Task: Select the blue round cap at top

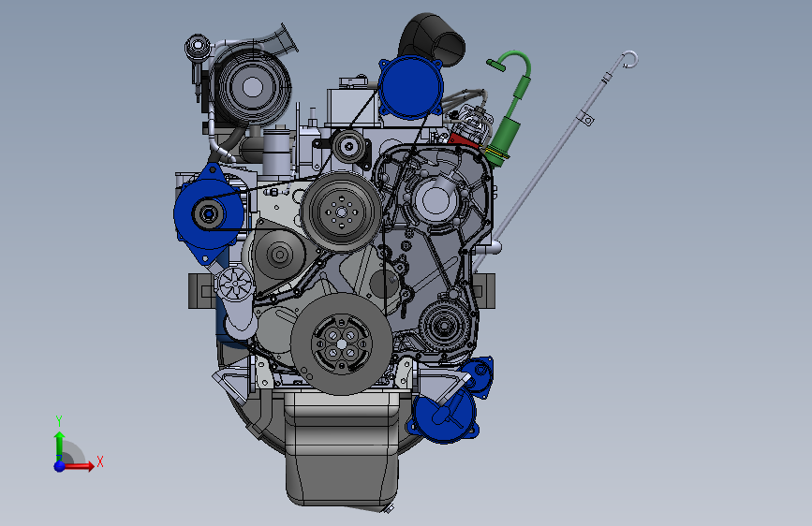Action: click(x=410, y=87)
